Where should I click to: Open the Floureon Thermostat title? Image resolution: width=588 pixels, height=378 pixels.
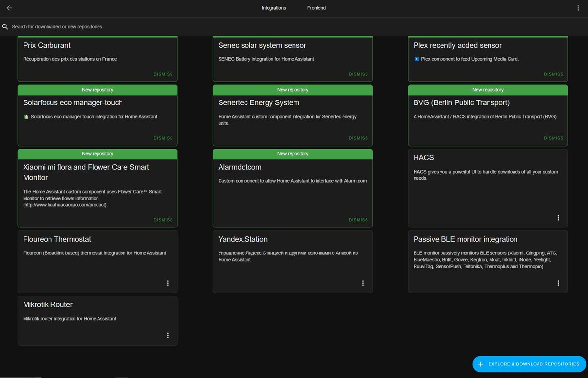coord(57,239)
